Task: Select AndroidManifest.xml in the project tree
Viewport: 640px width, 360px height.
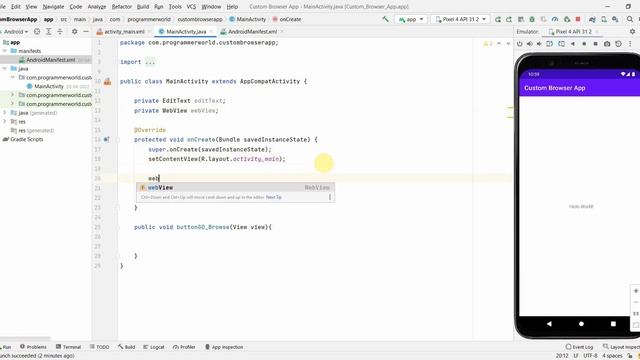Action: click(51, 60)
